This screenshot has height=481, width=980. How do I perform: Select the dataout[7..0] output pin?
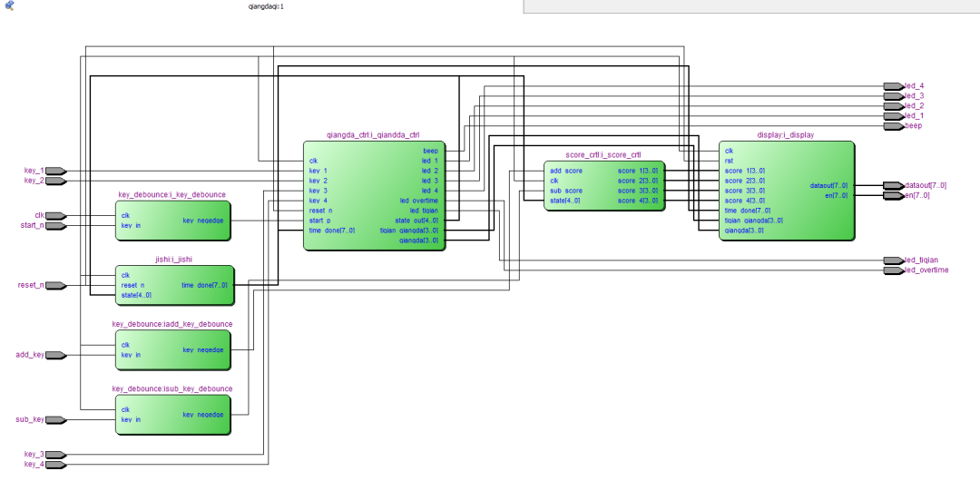click(x=893, y=186)
